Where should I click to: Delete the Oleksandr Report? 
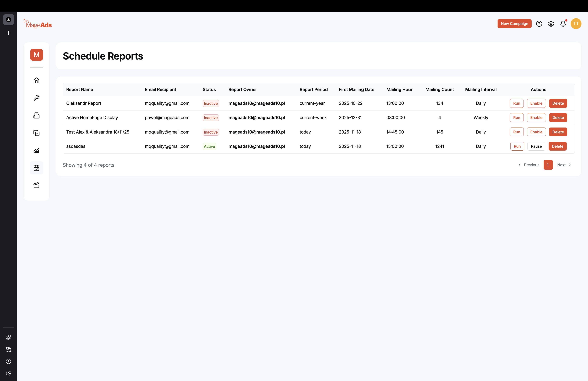pyautogui.click(x=558, y=103)
